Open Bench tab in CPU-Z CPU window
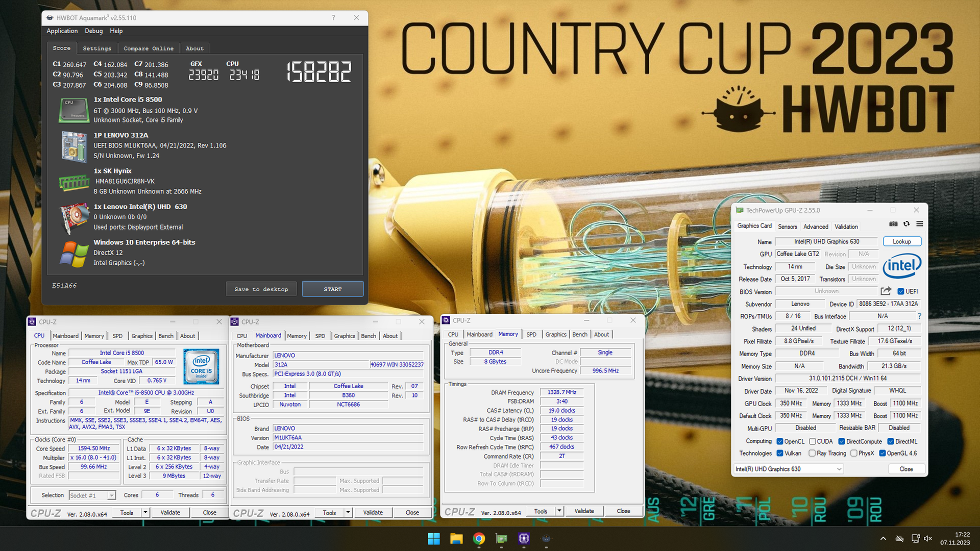 pyautogui.click(x=166, y=336)
